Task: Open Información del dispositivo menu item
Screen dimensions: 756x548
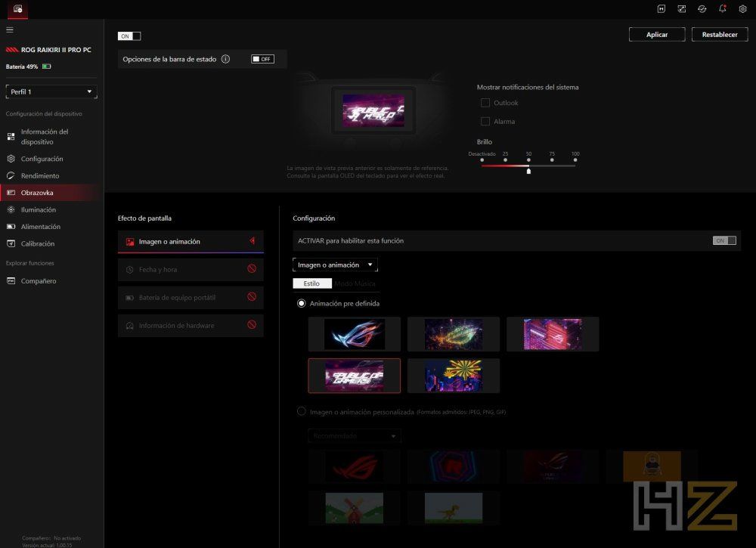Action: pos(51,137)
